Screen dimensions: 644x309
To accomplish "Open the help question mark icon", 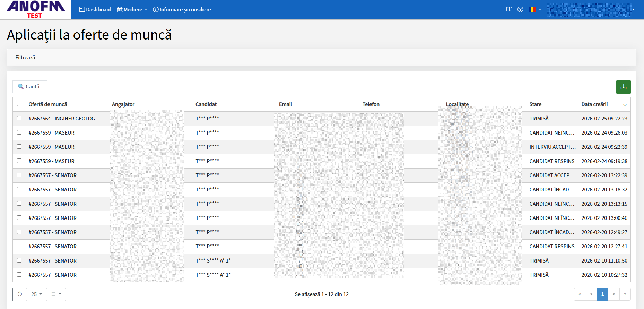I will (x=520, y=9).
